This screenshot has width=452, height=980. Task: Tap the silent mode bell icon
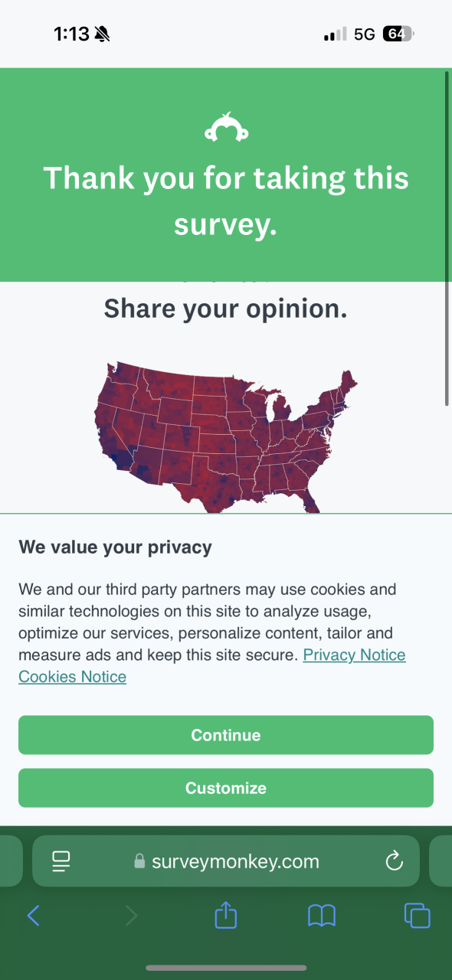tap(102, 34)
